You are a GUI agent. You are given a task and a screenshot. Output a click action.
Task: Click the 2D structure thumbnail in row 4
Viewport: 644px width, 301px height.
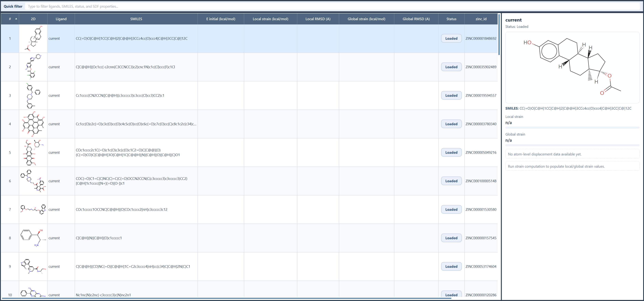point(33,124)
